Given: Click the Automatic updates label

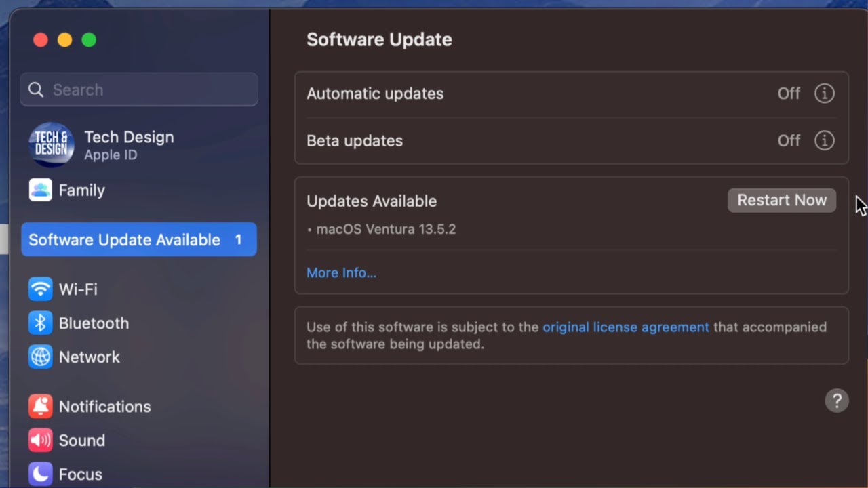Looking at the screenshot, I should pos(375,94).
